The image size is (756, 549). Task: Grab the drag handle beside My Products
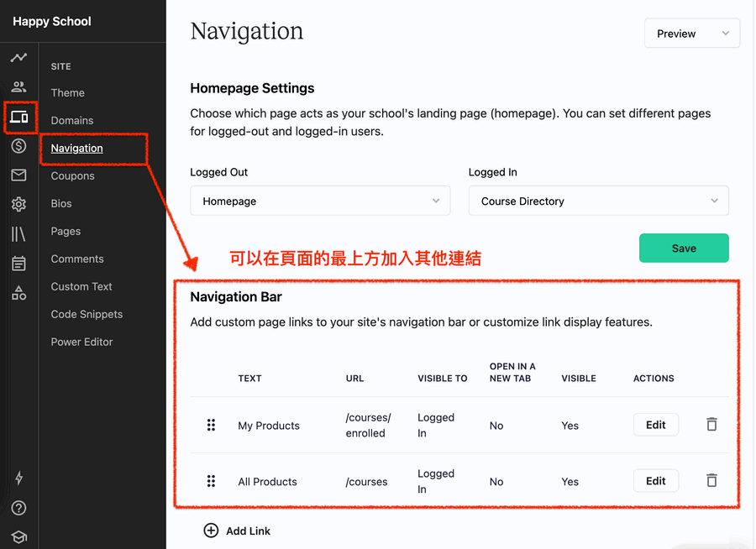211,425
